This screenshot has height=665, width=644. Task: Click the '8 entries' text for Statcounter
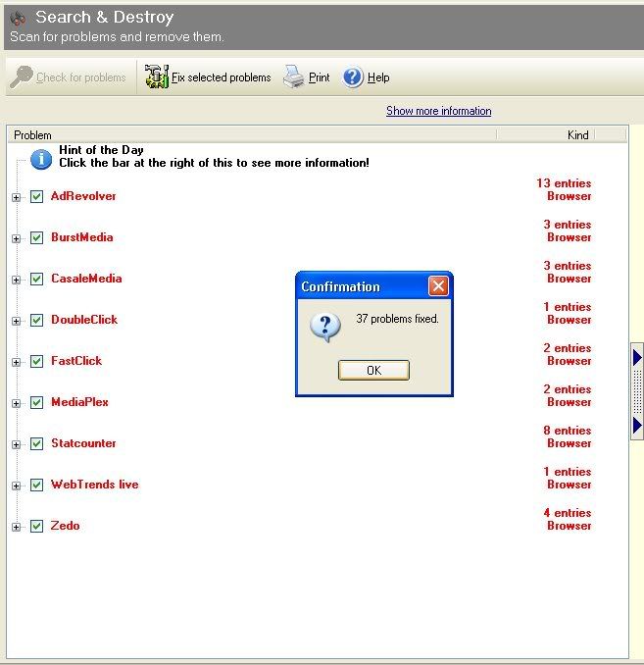click(567, 431)
